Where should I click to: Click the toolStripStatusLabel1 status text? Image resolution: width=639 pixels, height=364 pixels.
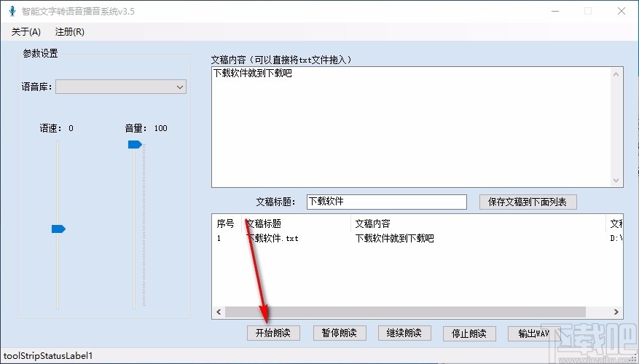[48, 356]
